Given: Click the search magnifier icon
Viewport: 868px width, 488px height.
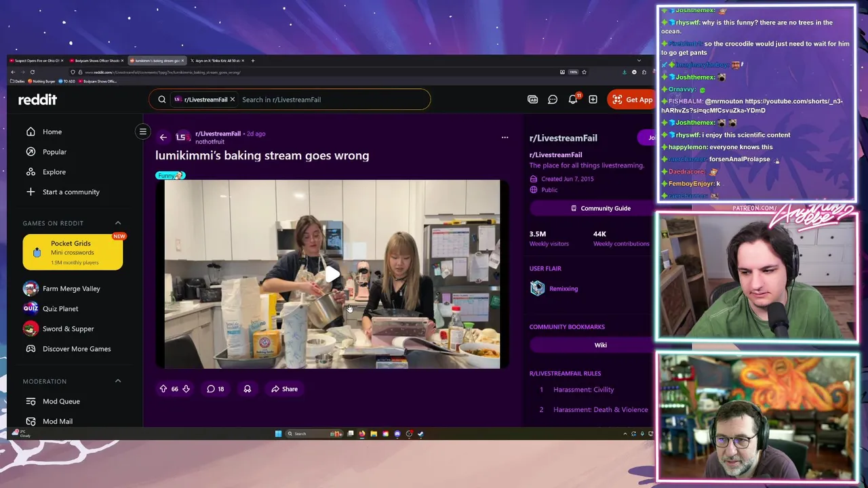Looking at the screenshot, I should [x=161, y=100].
